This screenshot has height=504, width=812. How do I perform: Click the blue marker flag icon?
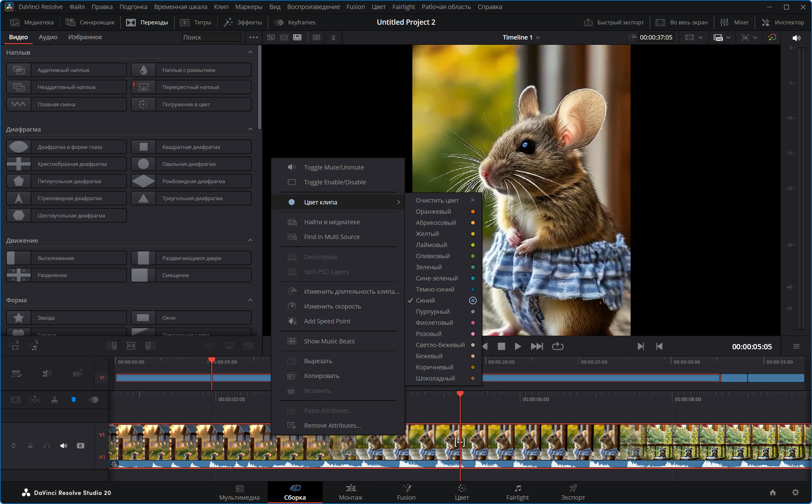click(73, 400)
